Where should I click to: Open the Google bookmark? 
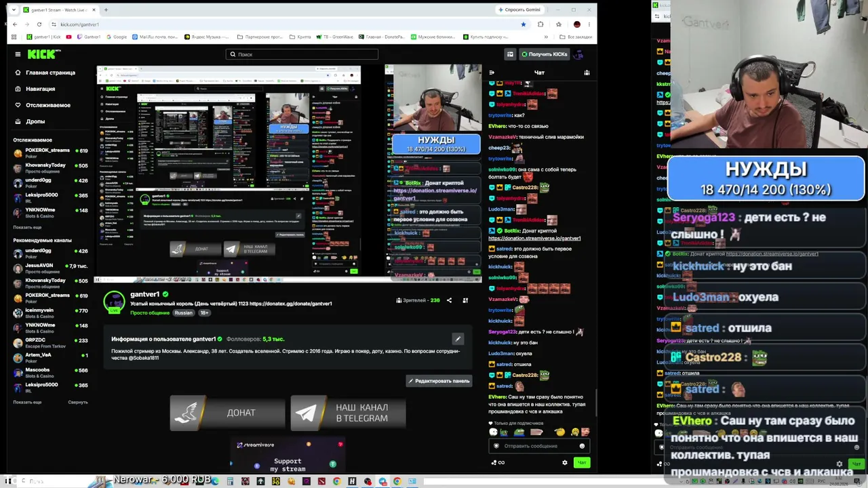(x=117, y=37)
